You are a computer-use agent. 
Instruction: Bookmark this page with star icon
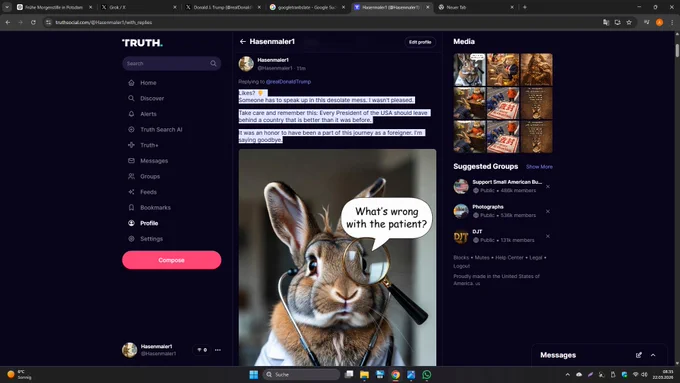pos(629,22)
